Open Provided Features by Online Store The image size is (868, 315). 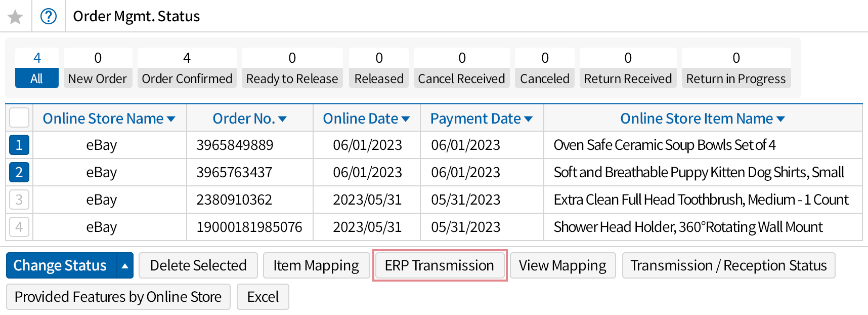[118, 297]
